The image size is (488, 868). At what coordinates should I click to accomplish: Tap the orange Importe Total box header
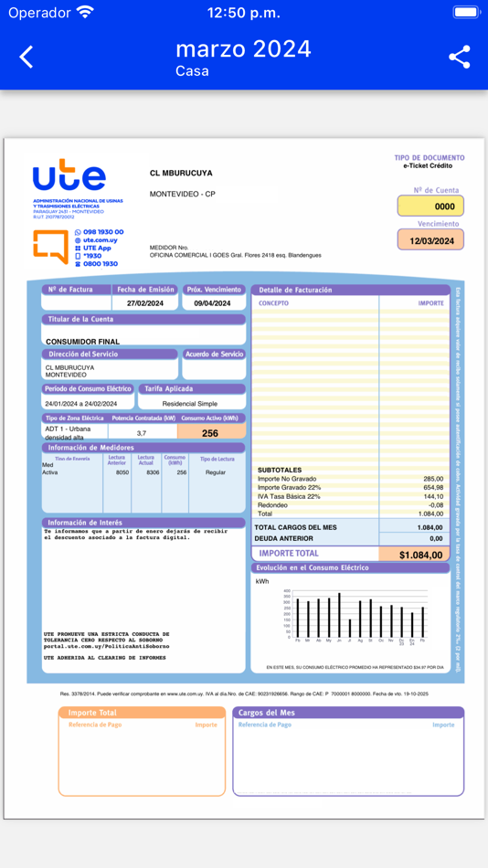coord(143,713)
